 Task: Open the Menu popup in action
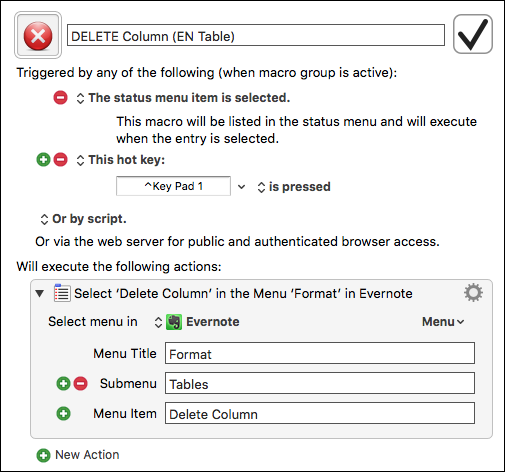pos(443,322)
